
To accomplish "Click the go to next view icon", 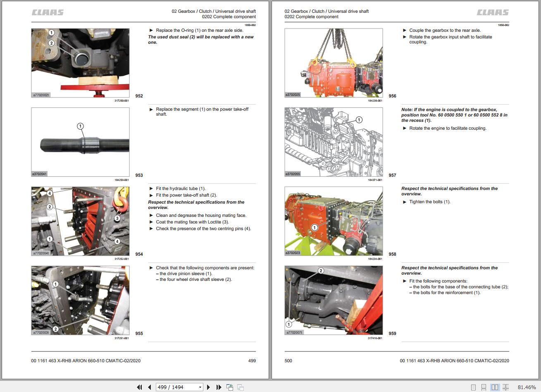I will (240, 387).
